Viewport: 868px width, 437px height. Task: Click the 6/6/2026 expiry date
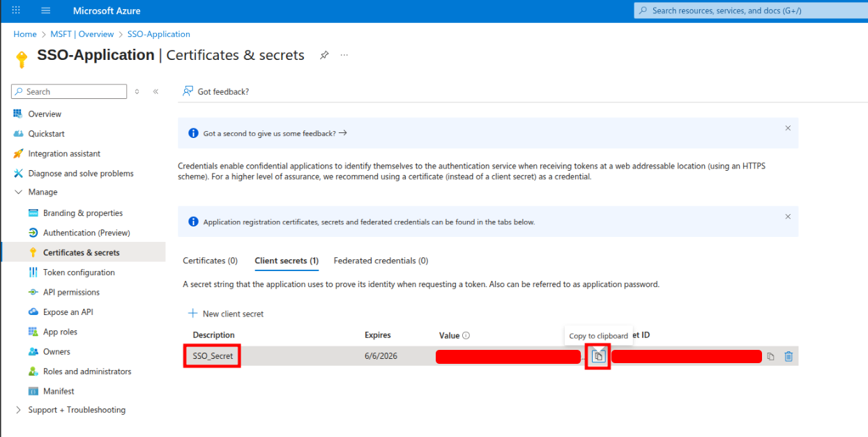(x=380, y=356)
